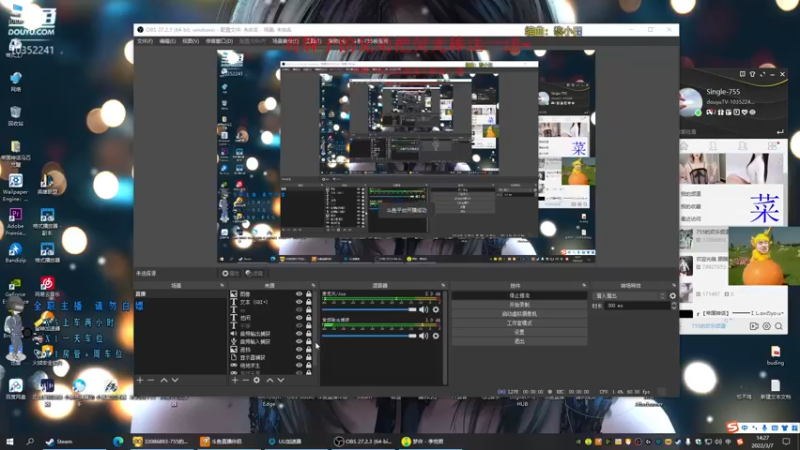Adjust transition duration stepper arrows

point(673,306)
